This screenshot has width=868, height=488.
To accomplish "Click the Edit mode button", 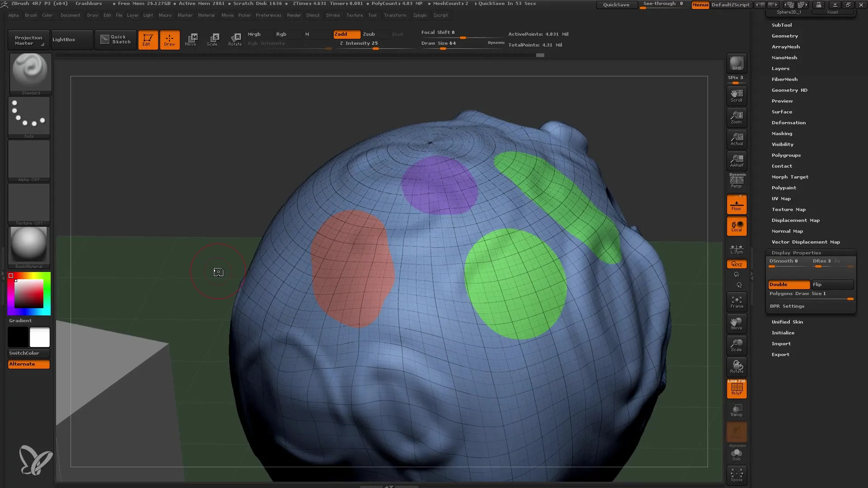I will (147, 39).
